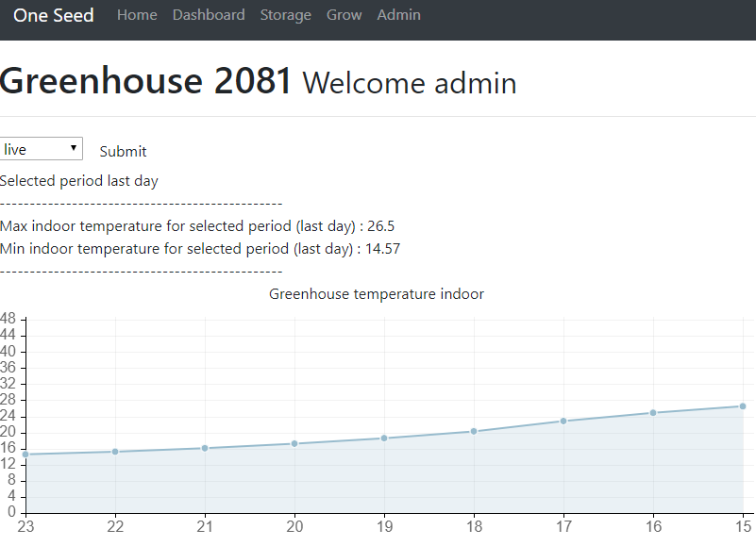Viewport: 756px width, 546px height.
Task: Select the chart data point at hour 15
Action: [x=743, y=406]
